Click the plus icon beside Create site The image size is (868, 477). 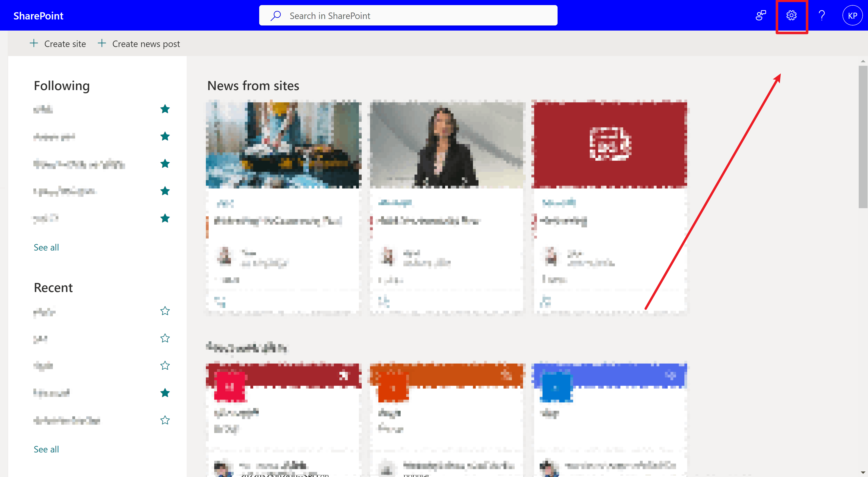tap(34, 44)
